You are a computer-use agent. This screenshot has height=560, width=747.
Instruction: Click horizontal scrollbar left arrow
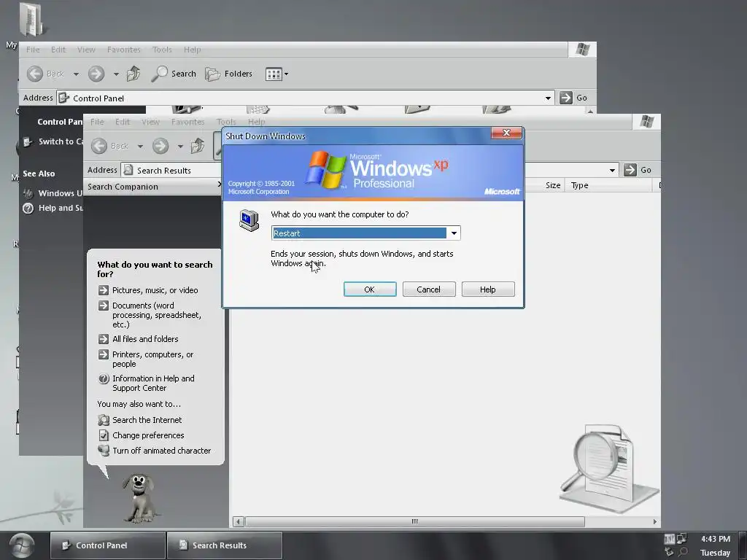239,522
